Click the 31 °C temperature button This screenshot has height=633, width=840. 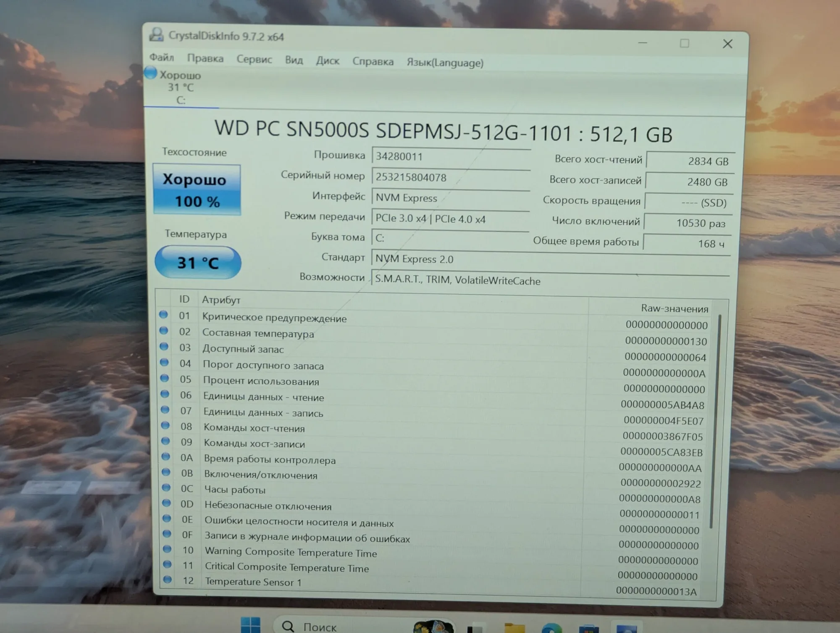(198, 263)
